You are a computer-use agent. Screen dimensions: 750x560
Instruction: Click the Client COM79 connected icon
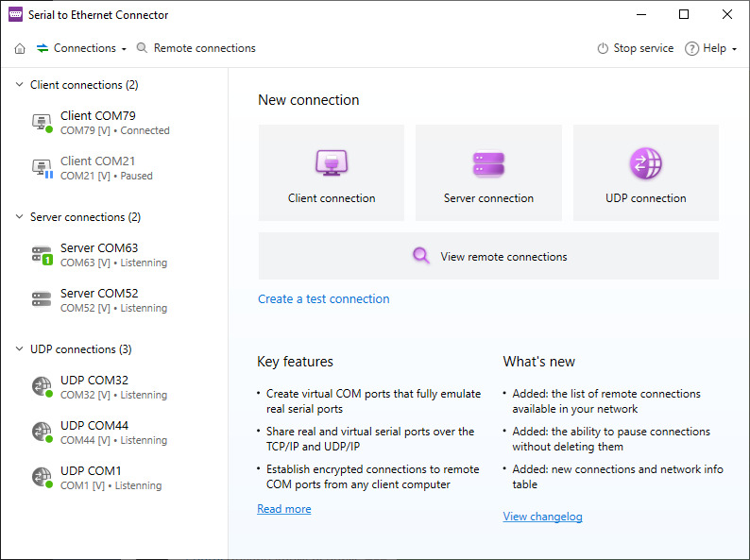pos(43,123)
